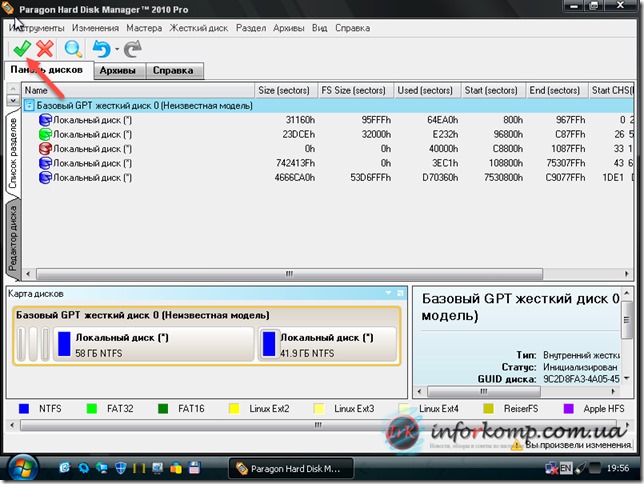Open the Windows Start button
The height and width of the screenshot is (484, 644).
click(23, 468)
